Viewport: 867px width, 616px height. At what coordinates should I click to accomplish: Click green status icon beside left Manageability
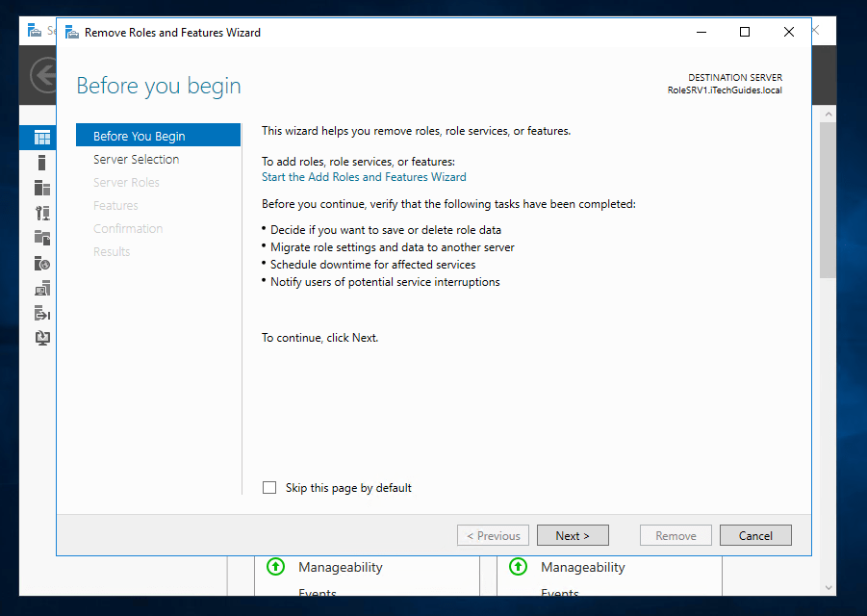[276, 567]
